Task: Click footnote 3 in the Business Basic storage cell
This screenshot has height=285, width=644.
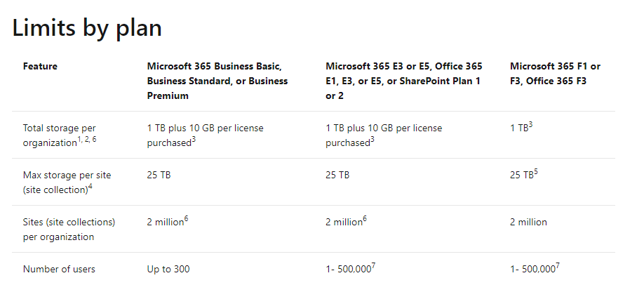Action: tap(193, 139)
